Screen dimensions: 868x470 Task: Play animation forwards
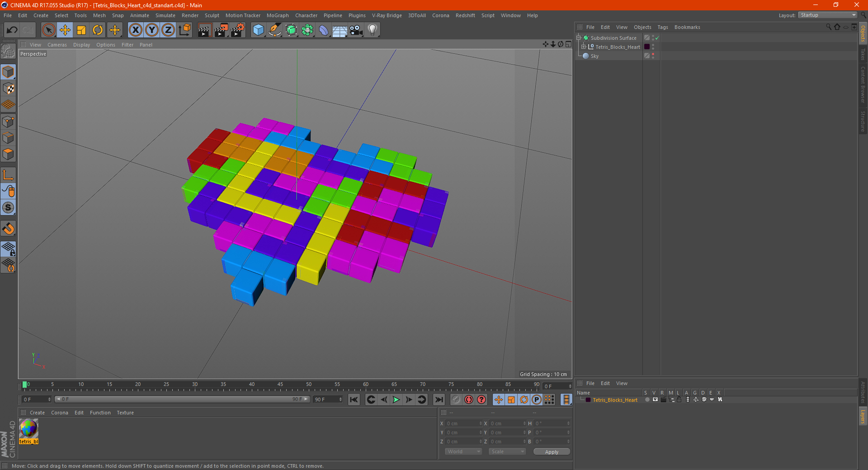[396, 399]
